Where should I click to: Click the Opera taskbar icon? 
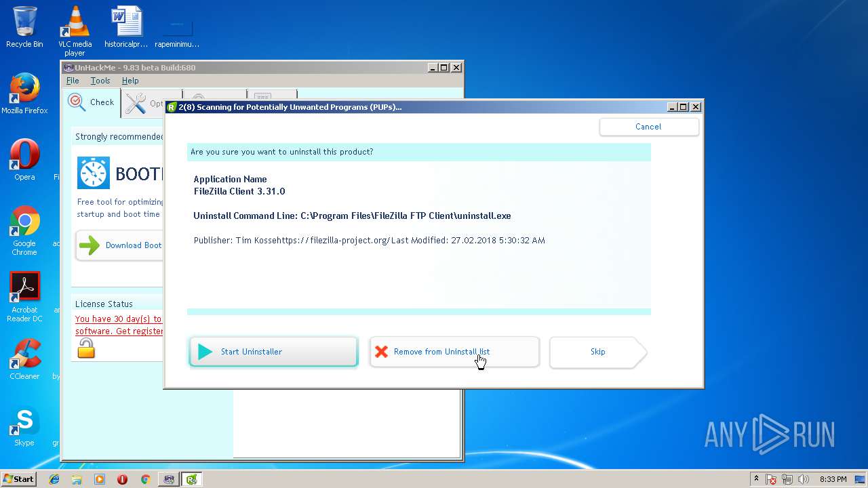tap(122, 479)
